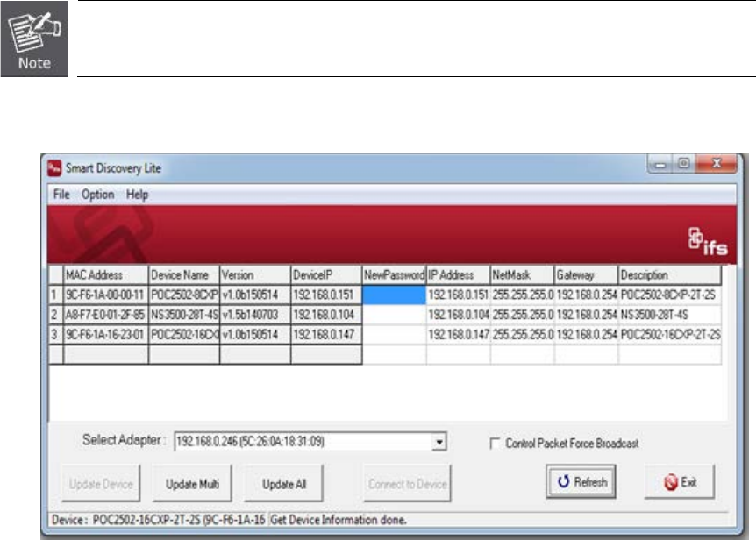
Task: Minimize the Smart Discovery Lite window
Action: click(660, 164)
